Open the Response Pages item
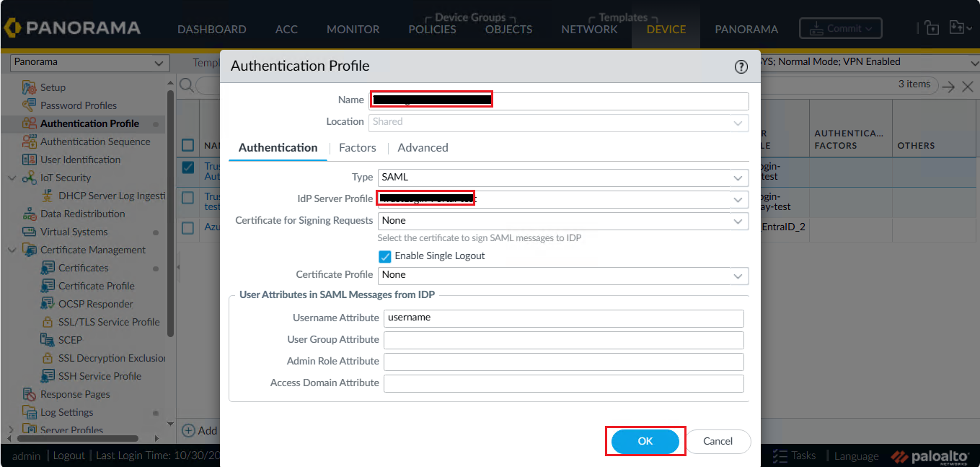The height and width of the screenshot is (467, 980). tap(75, 394)
